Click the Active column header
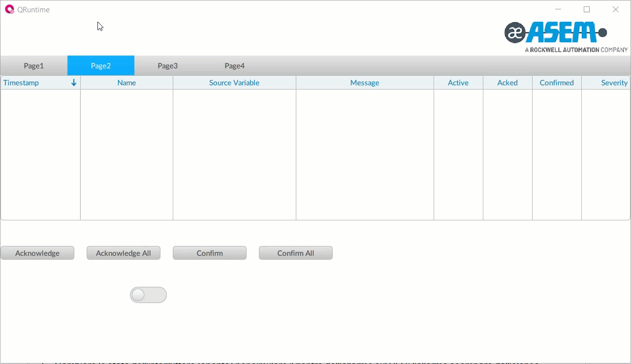This screenshot has height=364, width=631. tap(458, 83)
